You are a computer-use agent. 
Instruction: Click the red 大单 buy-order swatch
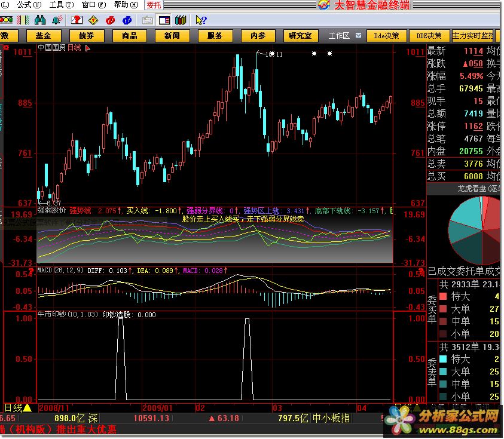point(443,309)
